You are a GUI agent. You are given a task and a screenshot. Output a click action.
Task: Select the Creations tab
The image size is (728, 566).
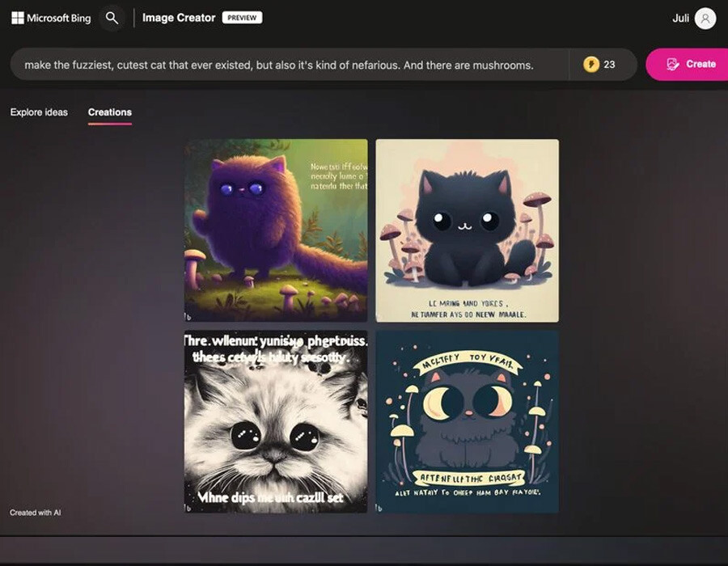pos(110,112)
